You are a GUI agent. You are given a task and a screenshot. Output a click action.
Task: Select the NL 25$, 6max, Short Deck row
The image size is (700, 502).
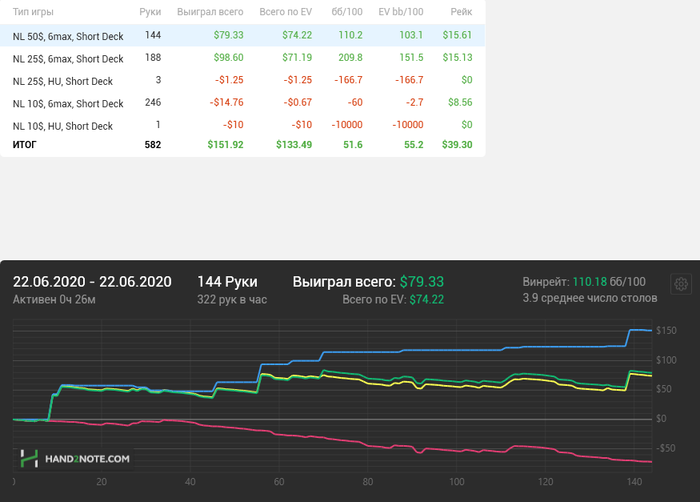click(242, 58)
